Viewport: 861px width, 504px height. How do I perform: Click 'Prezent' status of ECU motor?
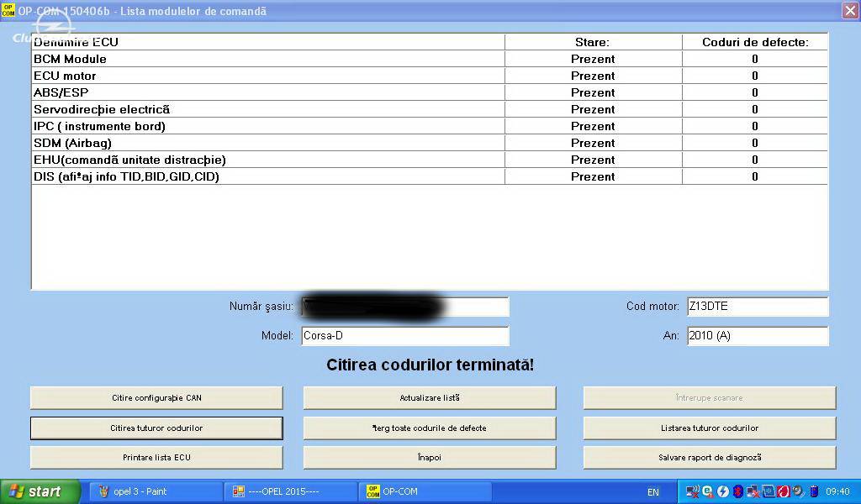coord(593,76)
